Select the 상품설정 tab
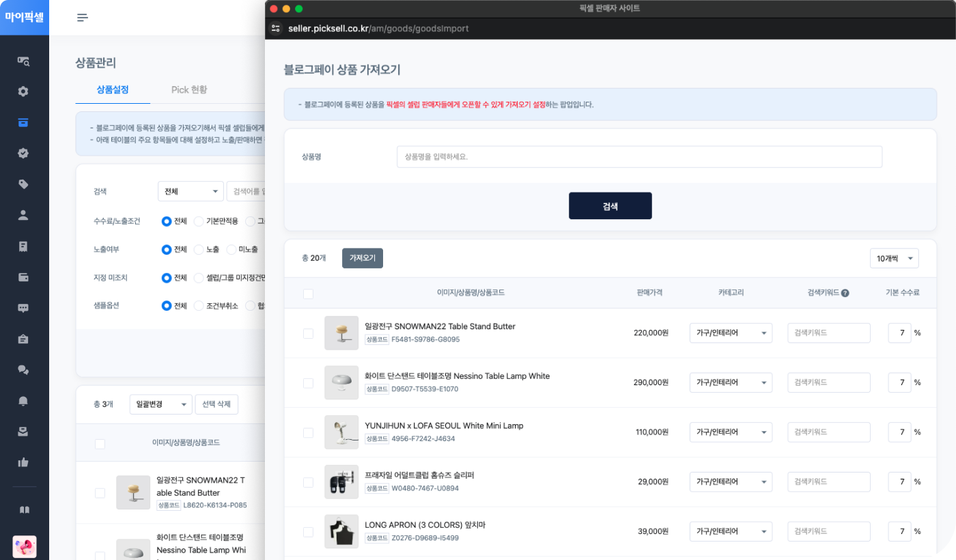This screenshot has height=560, width=956. pyautogui.click(x=113, y=89)
